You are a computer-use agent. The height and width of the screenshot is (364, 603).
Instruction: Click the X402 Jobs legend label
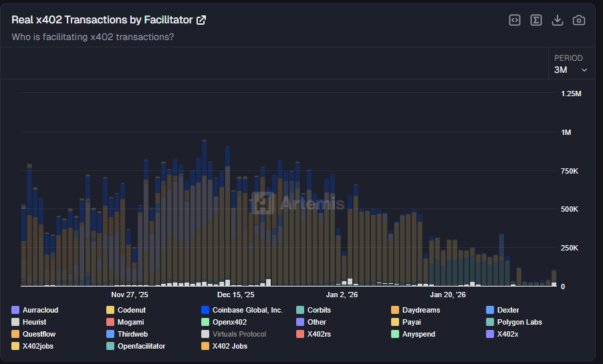tap(230, 346)
